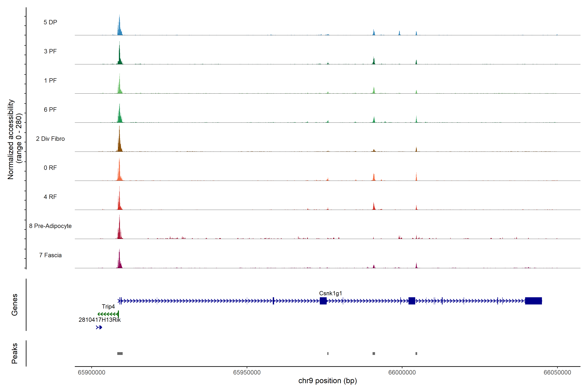588x392 pixels.
Task: Click the 3 PF track label
Action: click(x=50, y=51)
